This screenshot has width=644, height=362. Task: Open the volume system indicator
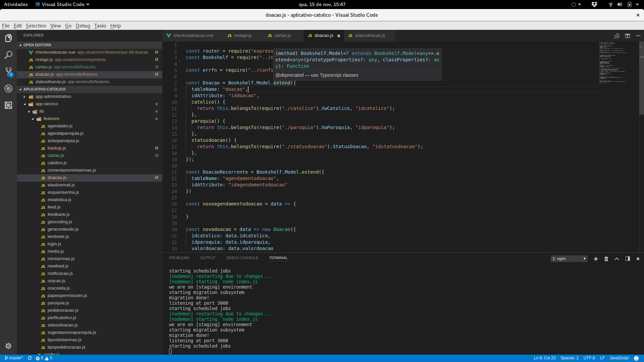pyautogui.click(x=620, y=4)
